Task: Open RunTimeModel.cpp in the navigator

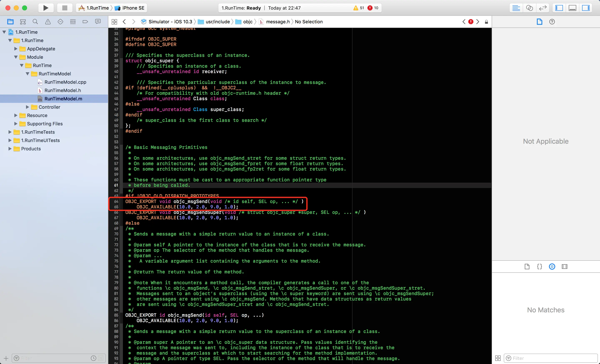Action: (65, 82)
